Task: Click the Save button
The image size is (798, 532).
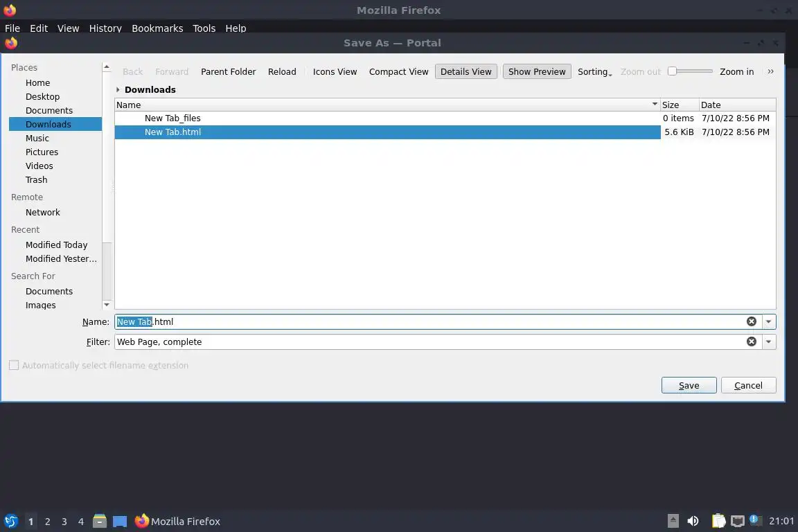Action: (689, 385)
